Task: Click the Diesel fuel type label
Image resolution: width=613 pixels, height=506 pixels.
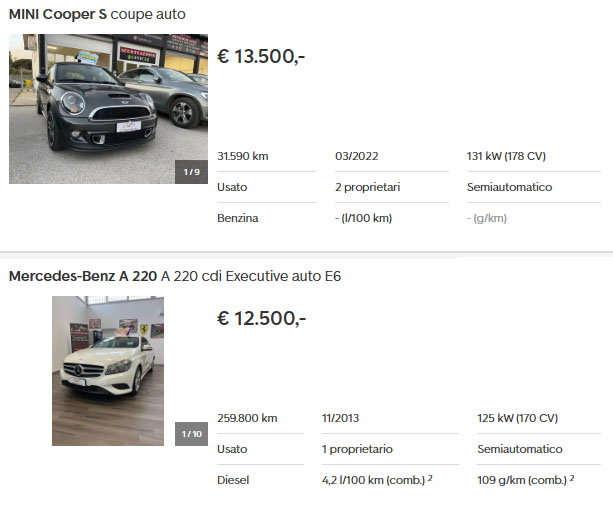Action: (x=233, y=480)
